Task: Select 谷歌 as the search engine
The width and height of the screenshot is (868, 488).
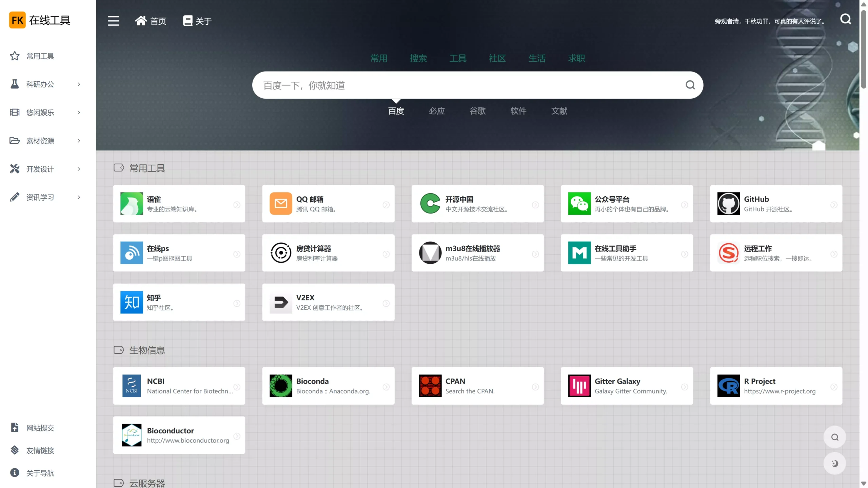Action: tap(477, 111)
